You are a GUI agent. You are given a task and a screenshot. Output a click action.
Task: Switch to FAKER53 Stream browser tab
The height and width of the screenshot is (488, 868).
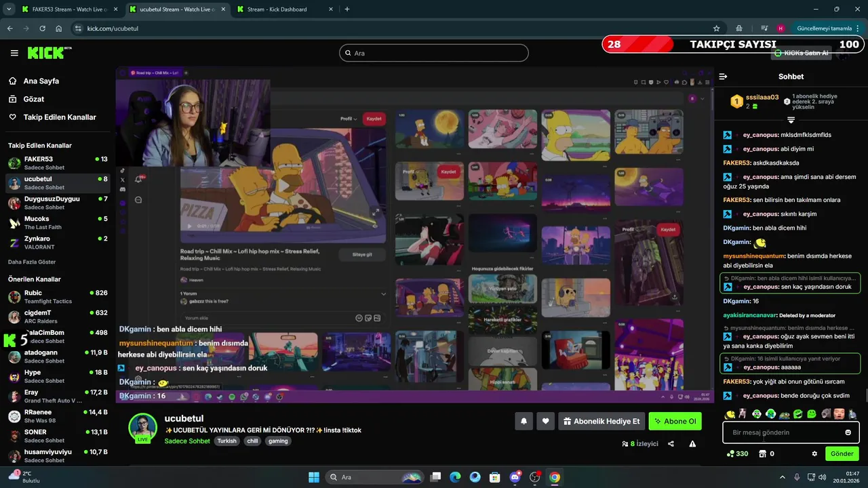70,9
